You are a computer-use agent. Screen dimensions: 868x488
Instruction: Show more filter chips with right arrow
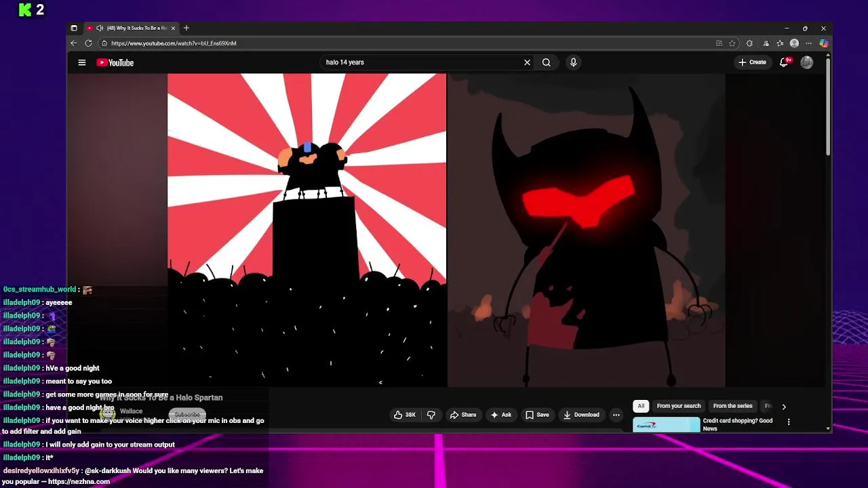(784, 407)
